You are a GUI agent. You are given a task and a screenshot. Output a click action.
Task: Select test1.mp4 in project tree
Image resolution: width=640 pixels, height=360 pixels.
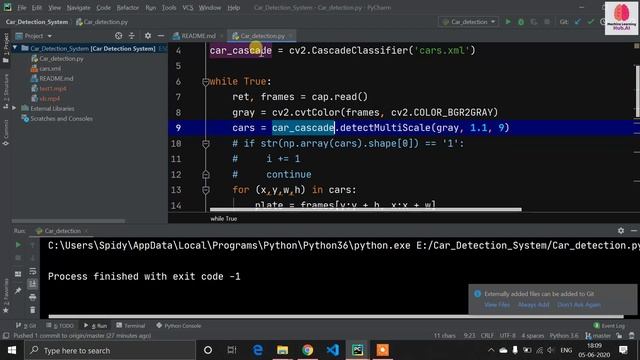point(53,88)
